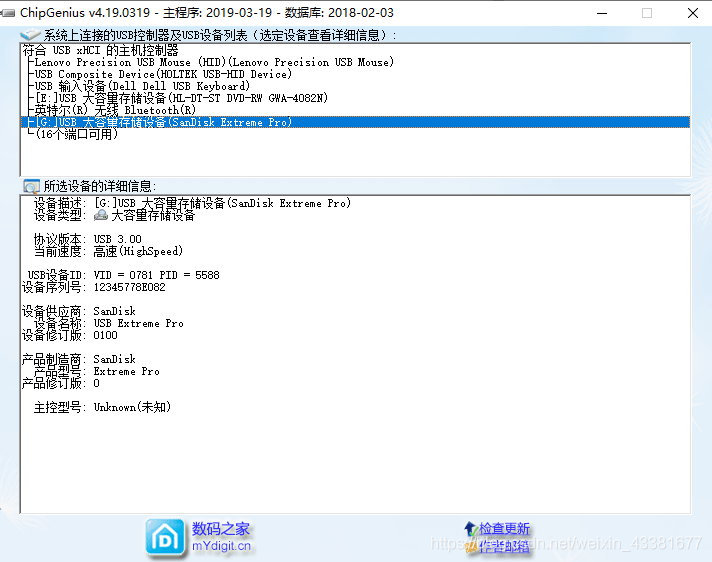
Task: Click the mail icon beside 作者邮箱
Action: pyautogui.click(x=472, y=546)
